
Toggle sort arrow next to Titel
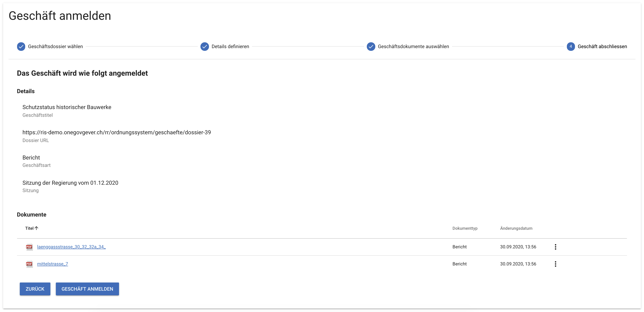pos(36,228)
